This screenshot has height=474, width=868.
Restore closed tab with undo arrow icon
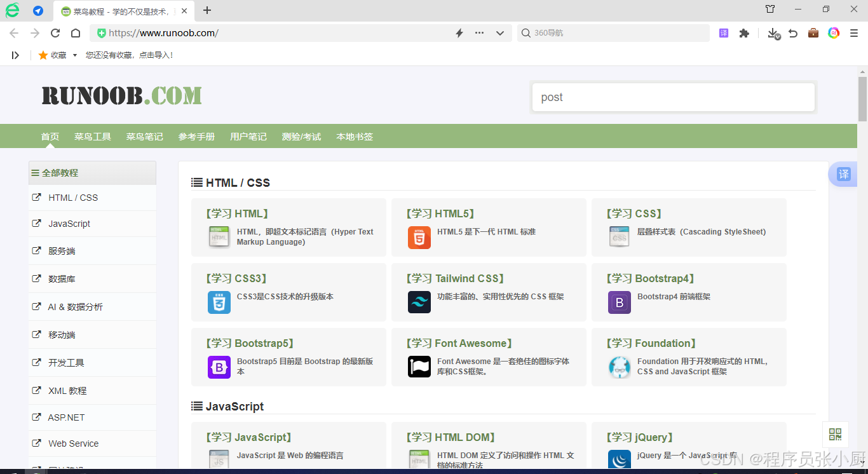pos(793,33)
